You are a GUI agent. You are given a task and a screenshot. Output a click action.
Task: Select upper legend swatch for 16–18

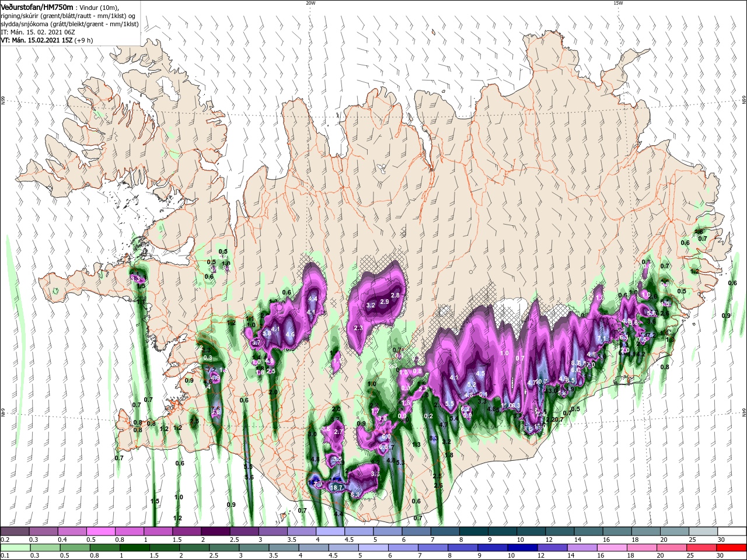coord(617,531)
